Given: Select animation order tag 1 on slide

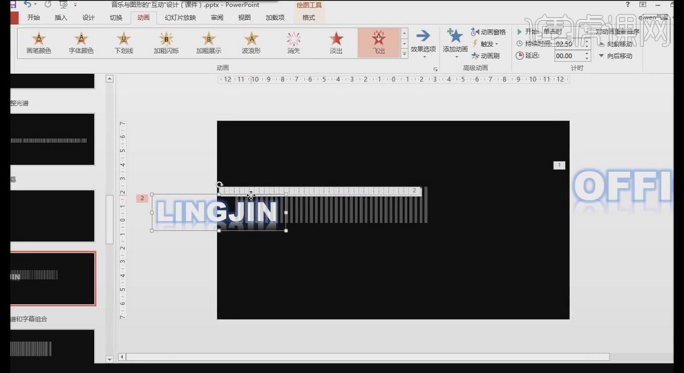Looking at the screenshot, I should click(x=559, y=165).
